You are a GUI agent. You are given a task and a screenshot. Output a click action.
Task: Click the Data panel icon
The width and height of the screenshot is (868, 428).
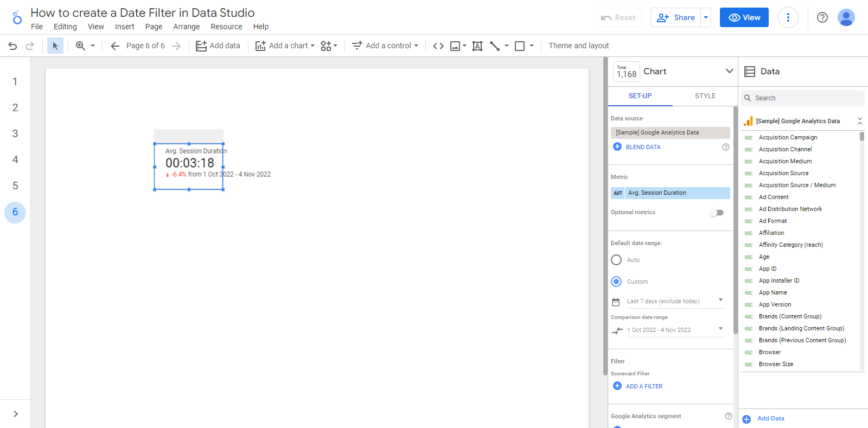pyautogui.click(x=750, y=72)
